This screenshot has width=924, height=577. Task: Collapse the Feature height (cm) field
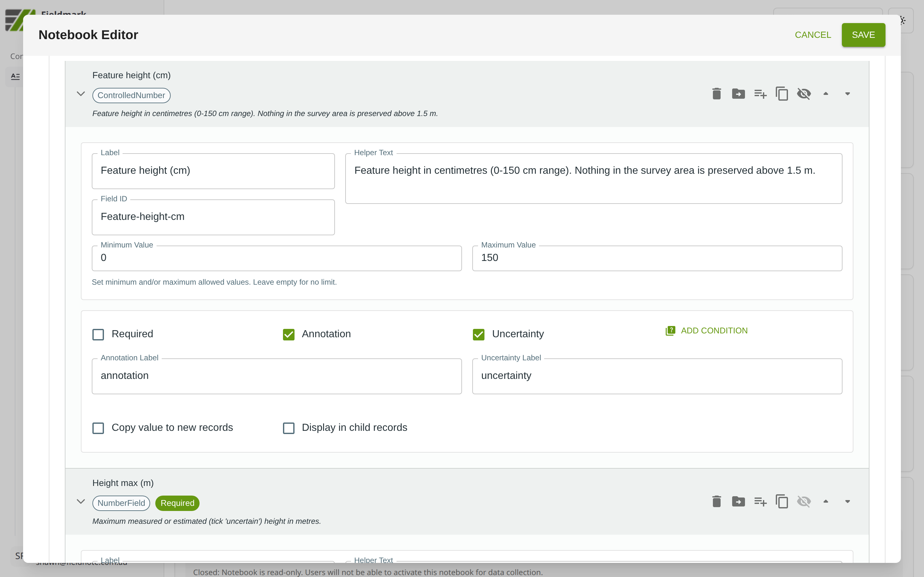[81, 94]
